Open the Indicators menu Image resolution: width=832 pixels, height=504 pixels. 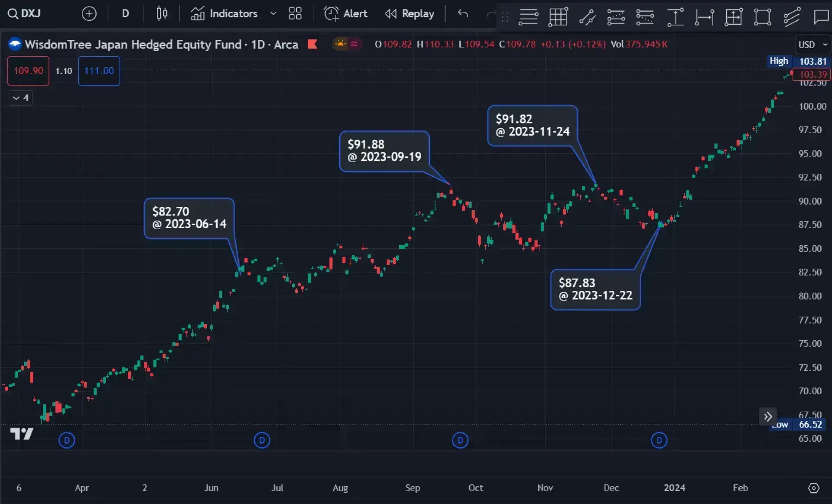224,13
